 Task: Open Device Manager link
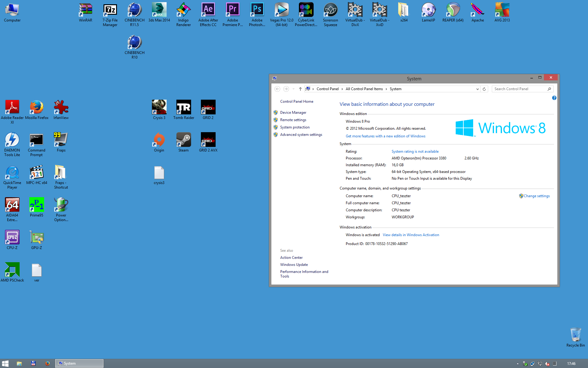coord(293,113)
